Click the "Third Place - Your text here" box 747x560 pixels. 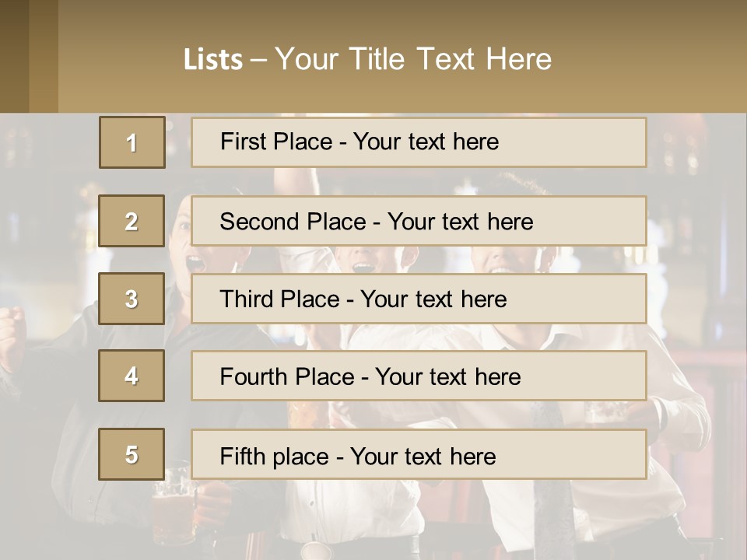tap(419, 299)
